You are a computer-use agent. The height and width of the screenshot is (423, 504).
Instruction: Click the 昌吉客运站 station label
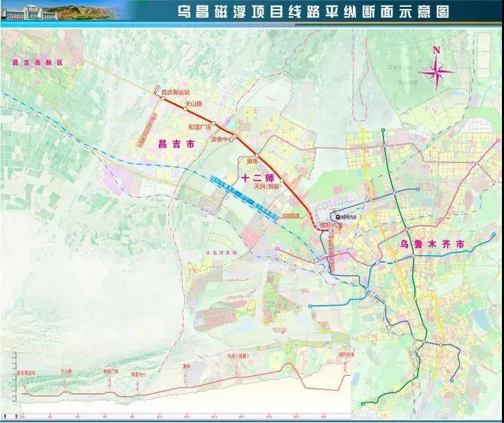point(175,92)
